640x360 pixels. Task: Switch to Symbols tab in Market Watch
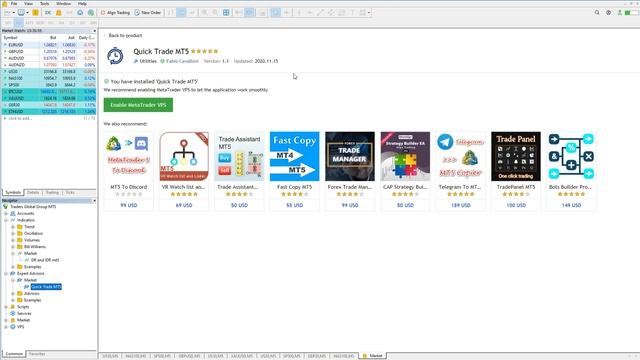point(13,192)
